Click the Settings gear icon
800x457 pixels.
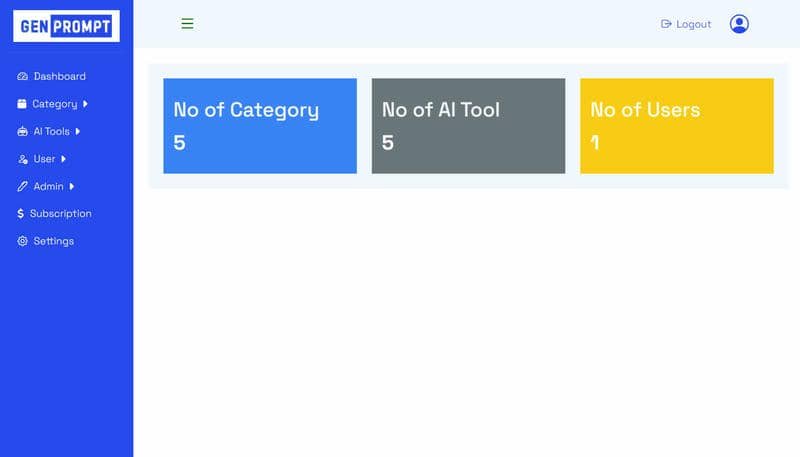pos(22,241)
